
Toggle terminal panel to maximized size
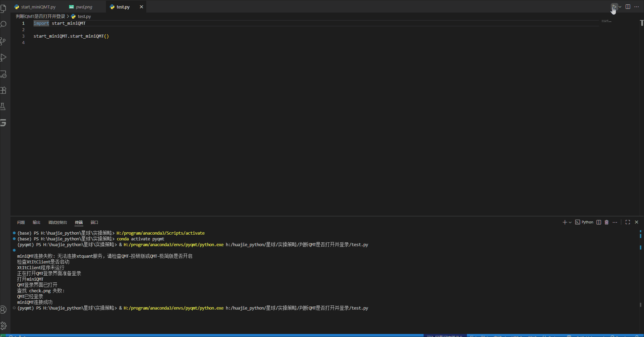pyautogui.click(x=627, y=222)
